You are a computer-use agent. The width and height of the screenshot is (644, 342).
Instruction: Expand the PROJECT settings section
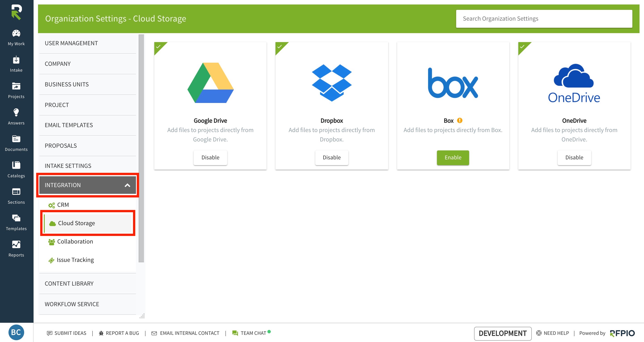(x=87, y=105)
